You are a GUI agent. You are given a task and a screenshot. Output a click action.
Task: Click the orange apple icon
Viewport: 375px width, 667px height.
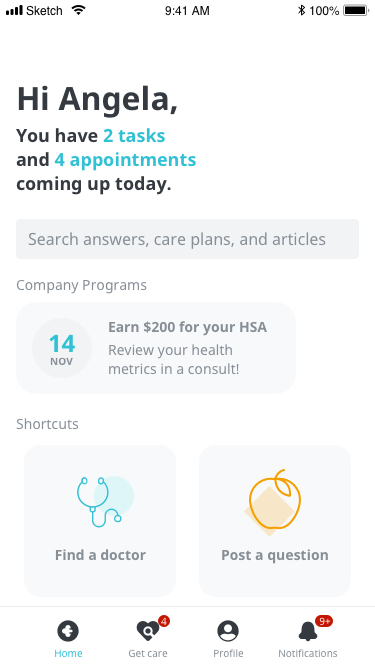tap(275, 500)
